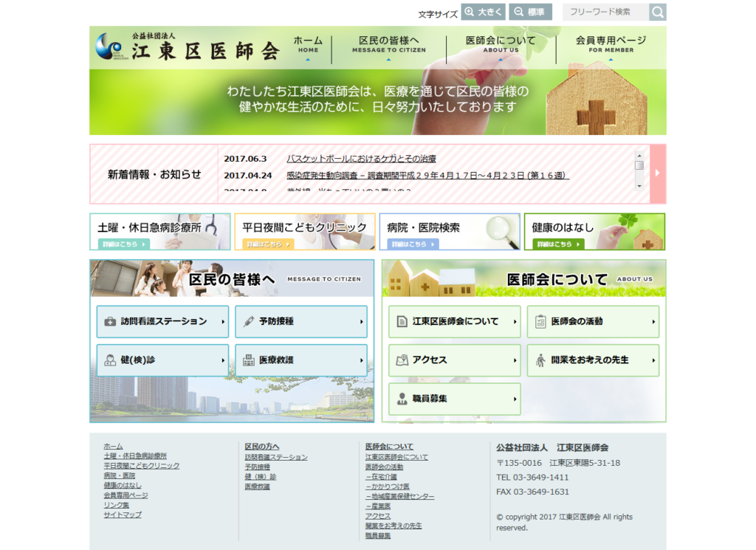The image size is (756, 550).
Task: Click the 大きく enlarge text size button
Action: (482, 12)
